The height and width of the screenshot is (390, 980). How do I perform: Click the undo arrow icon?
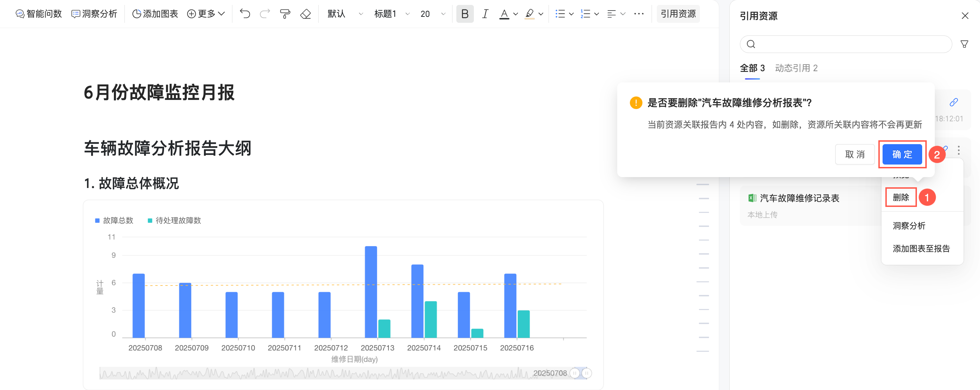coord(245,14)
